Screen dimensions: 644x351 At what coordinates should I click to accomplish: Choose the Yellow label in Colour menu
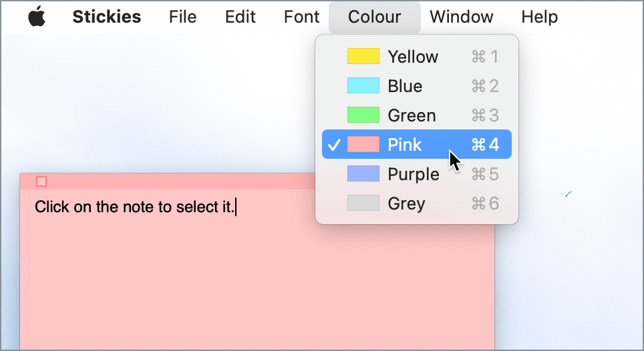click(x=413, y=57)
